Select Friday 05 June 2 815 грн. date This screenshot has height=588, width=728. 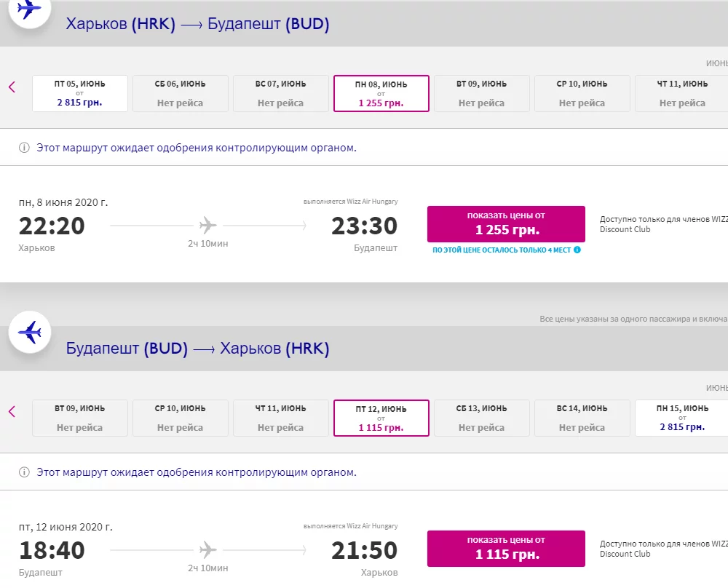pos(80,93)
